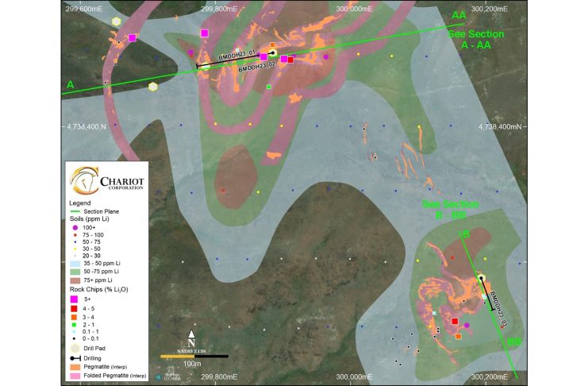Select the 3 - 4 orange rock chip legend square

tap(75, 316)
